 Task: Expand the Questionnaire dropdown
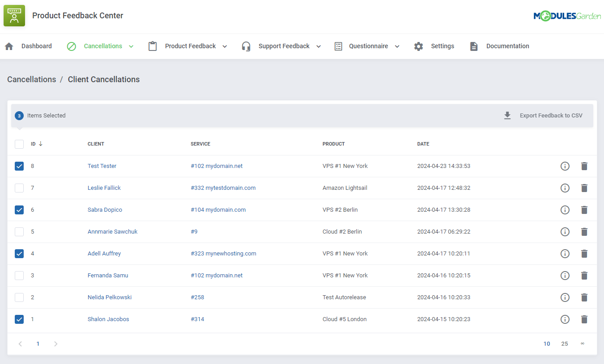[397, 46]
